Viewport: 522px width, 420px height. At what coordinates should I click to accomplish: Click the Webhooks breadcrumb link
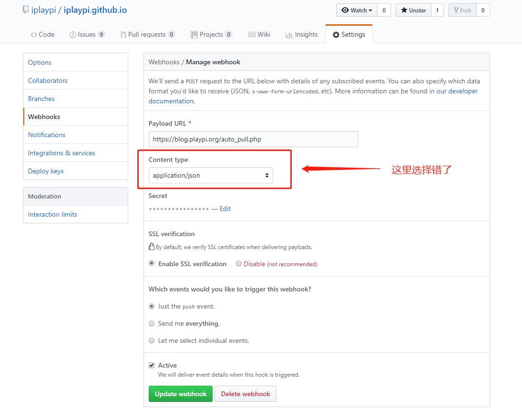[164, 62]
